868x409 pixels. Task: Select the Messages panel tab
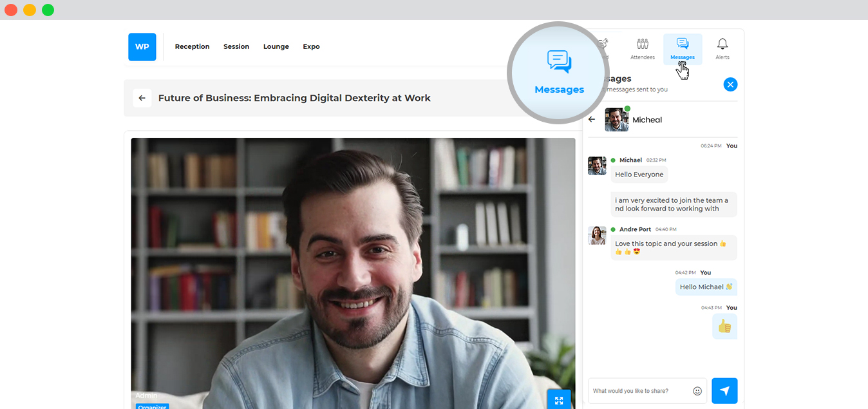pyautogui.click(x=683, y=49)
